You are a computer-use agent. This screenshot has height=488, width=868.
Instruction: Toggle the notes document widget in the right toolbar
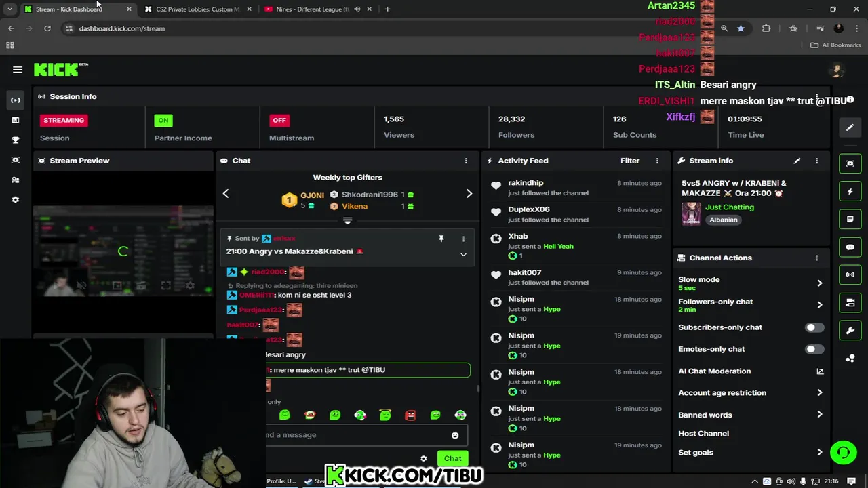point(850,220)
